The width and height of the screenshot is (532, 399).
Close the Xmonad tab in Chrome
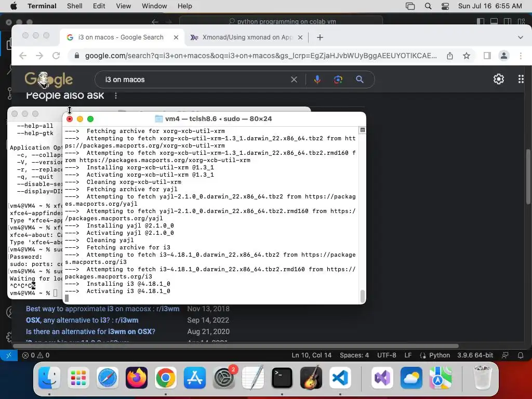click(x=300, y=37)
